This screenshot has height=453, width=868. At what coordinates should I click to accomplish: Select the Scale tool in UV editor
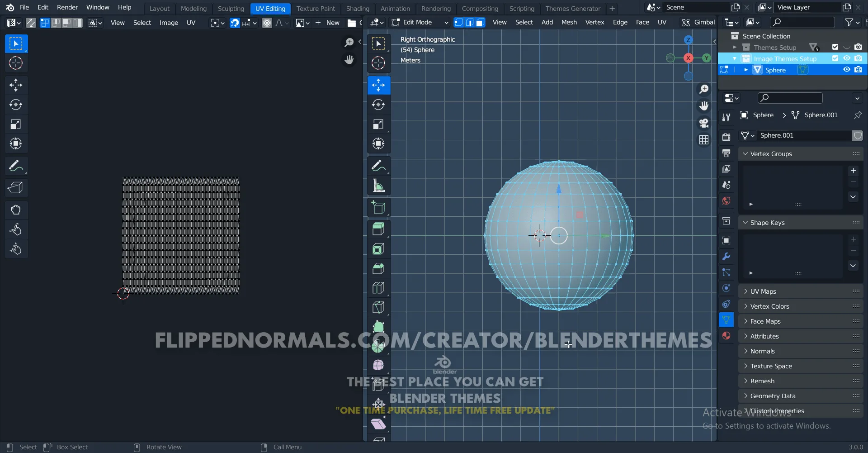(16, 124)
